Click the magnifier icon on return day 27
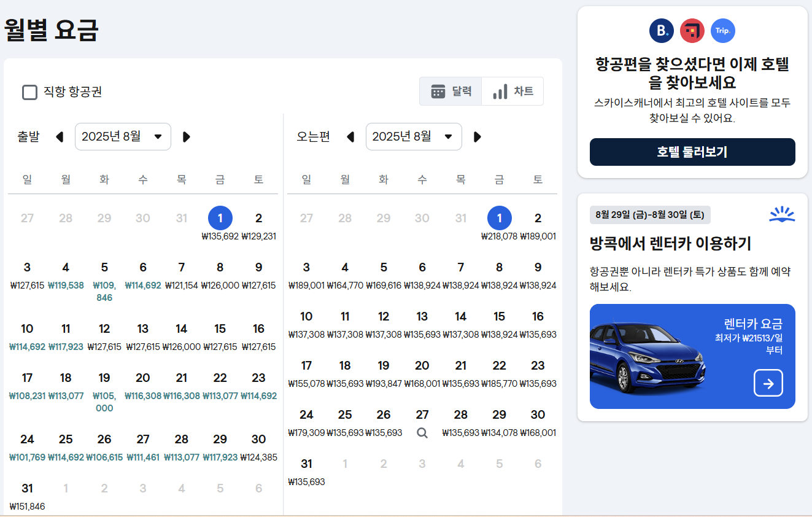 click(422, 433)
